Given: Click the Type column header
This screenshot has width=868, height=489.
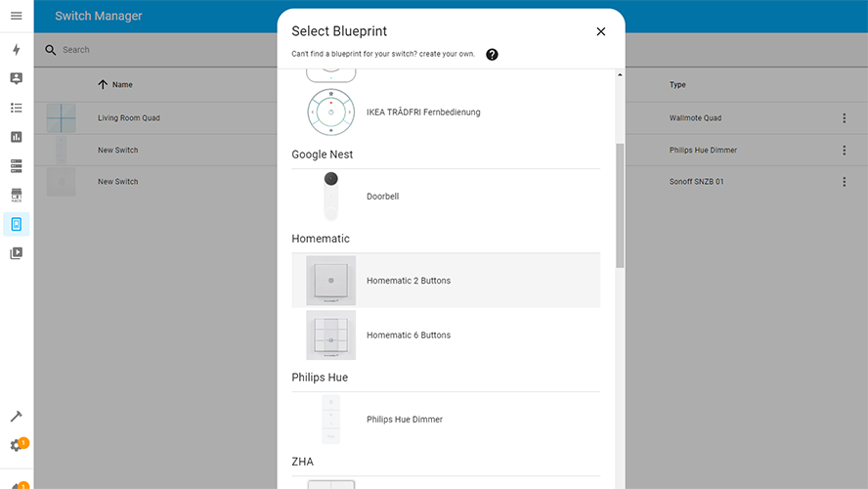Looking at the screenshot, I should click(x=677, y=85).
